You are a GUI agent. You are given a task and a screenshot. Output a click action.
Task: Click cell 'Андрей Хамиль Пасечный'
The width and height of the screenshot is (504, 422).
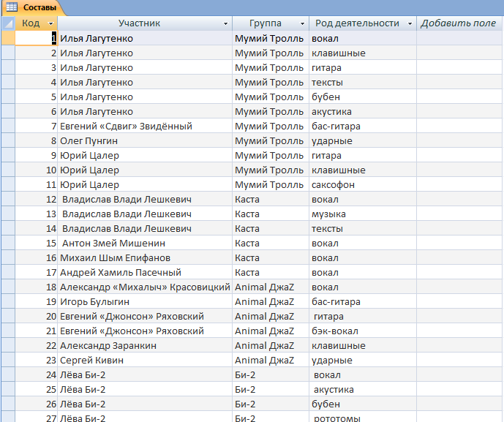click(x=145, y=273)
